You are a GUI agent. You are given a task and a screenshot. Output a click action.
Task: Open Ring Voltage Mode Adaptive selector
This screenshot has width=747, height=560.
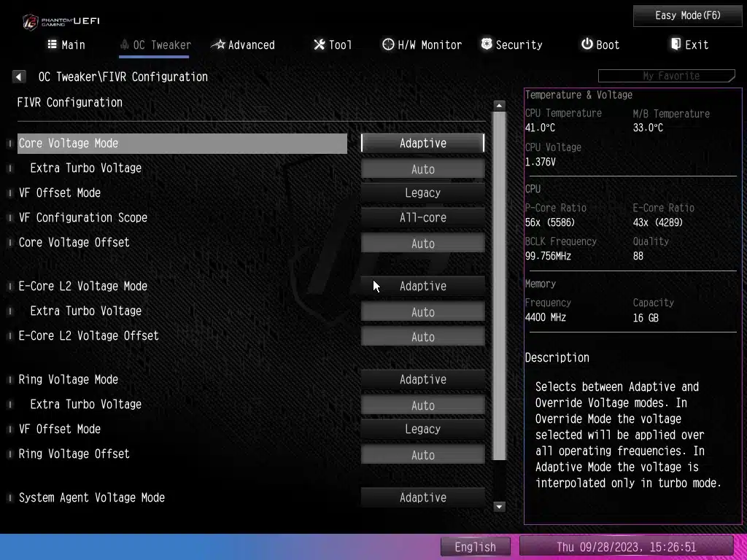(x=422, y=379)
